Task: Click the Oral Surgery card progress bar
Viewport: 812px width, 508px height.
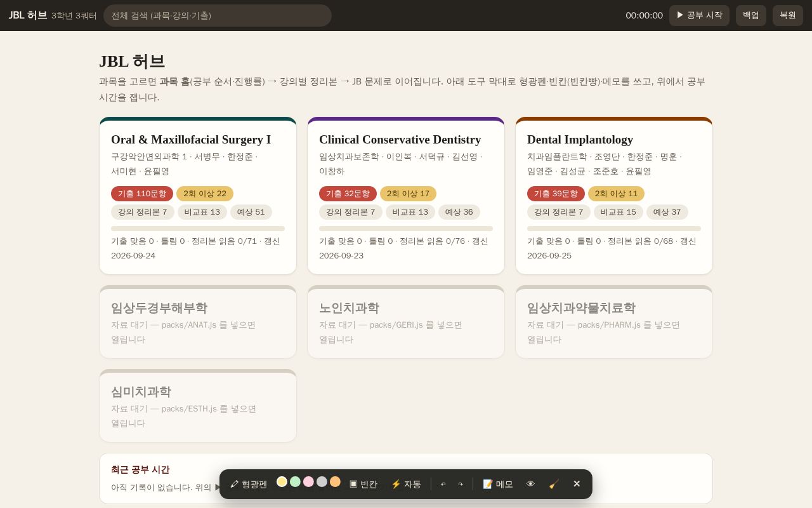Action: (198, 229)
